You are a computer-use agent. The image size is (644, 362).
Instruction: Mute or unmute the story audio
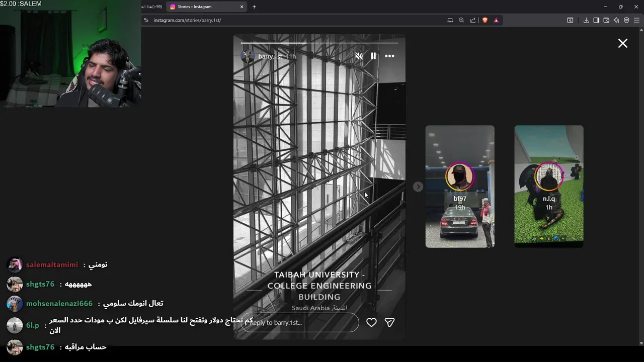click(359, 56)
